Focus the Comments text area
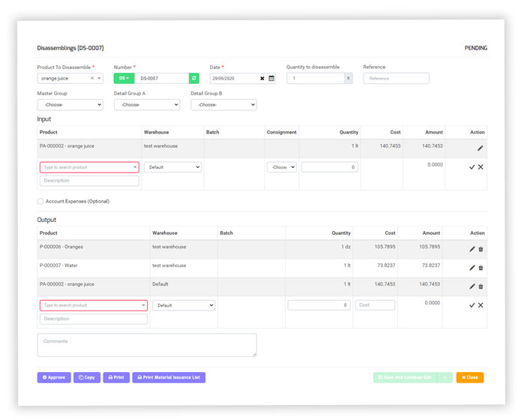524x420 pixels. point(147,345)
